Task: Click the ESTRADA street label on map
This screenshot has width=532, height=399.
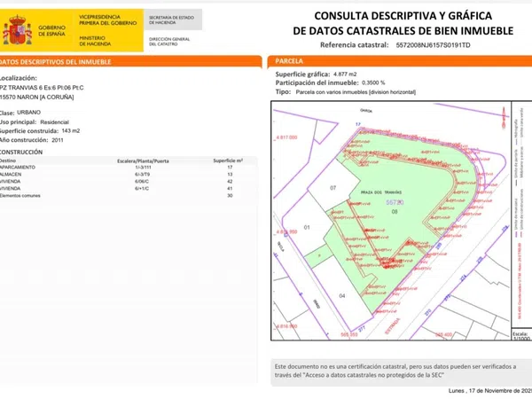Action: (393, 326)
